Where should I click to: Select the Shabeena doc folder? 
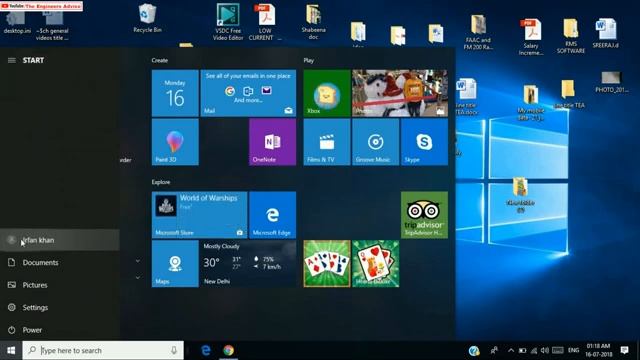point(313,22)
